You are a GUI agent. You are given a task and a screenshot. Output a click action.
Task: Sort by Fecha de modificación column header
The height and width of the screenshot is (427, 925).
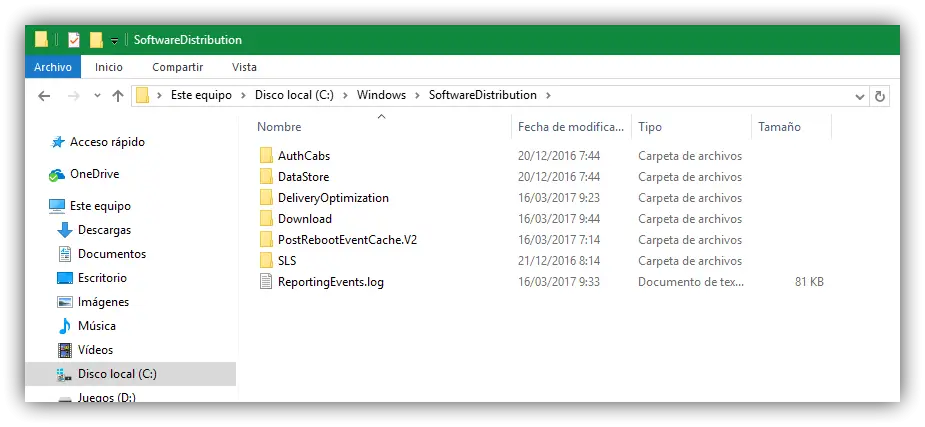(570, 127)
